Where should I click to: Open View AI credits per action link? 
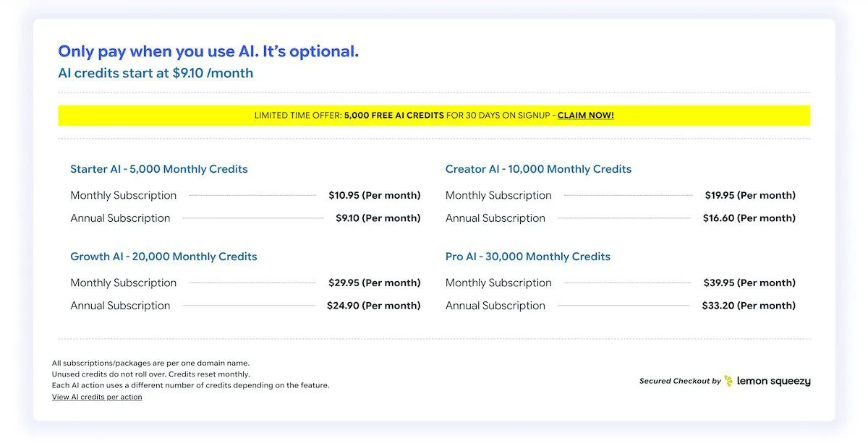click(97, 397)
